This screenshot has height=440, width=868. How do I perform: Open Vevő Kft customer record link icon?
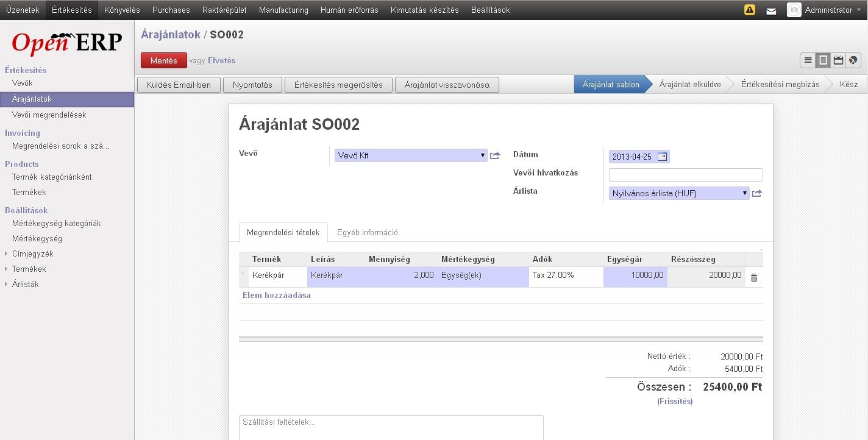[494, 156]
